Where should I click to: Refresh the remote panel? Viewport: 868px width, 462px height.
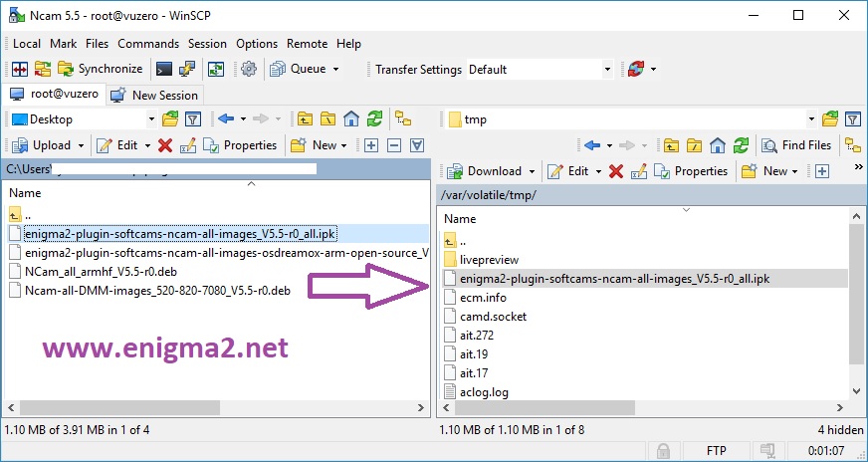click(x=742, y=145)
